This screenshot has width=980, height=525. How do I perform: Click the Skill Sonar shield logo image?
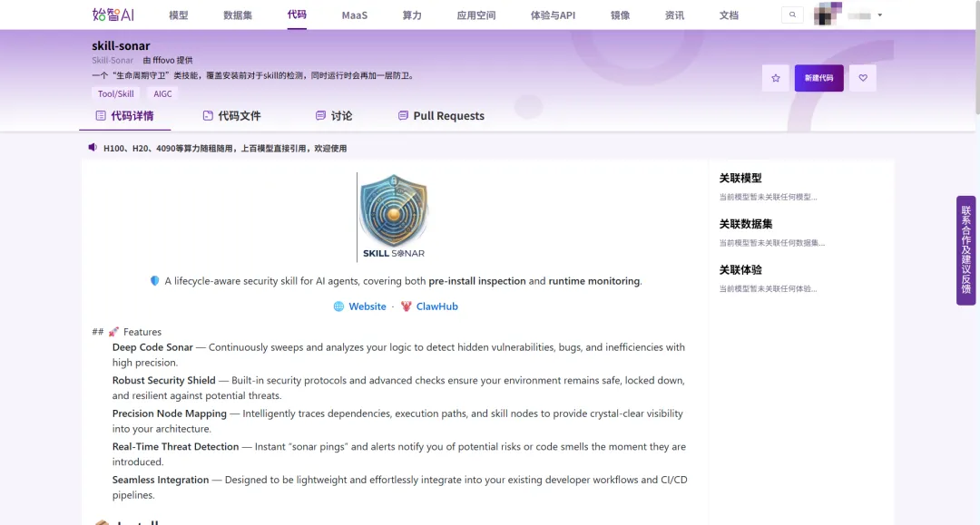394,217
